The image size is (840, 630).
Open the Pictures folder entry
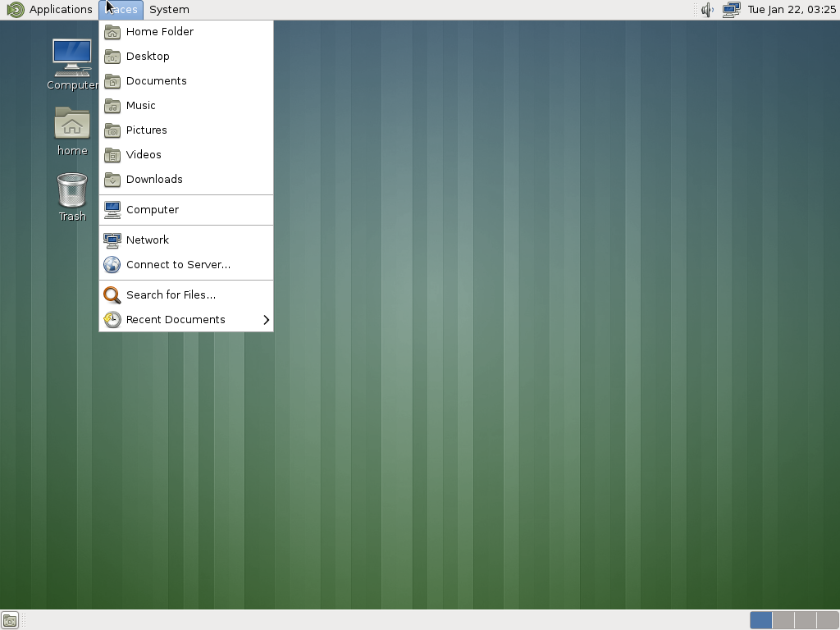[146, 130]
